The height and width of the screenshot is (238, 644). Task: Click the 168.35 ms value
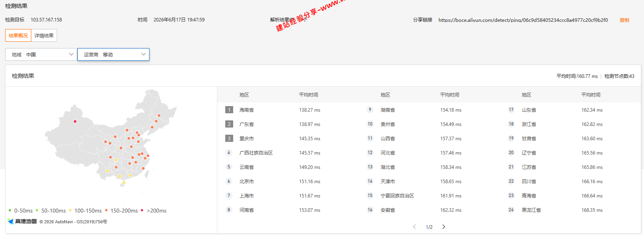point(592,210)
